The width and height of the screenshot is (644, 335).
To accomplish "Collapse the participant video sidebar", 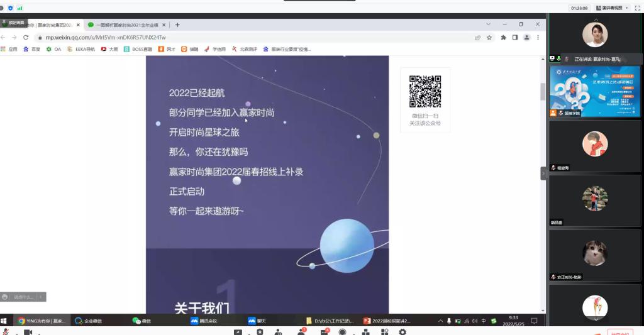I will click(x=543, y=173).
